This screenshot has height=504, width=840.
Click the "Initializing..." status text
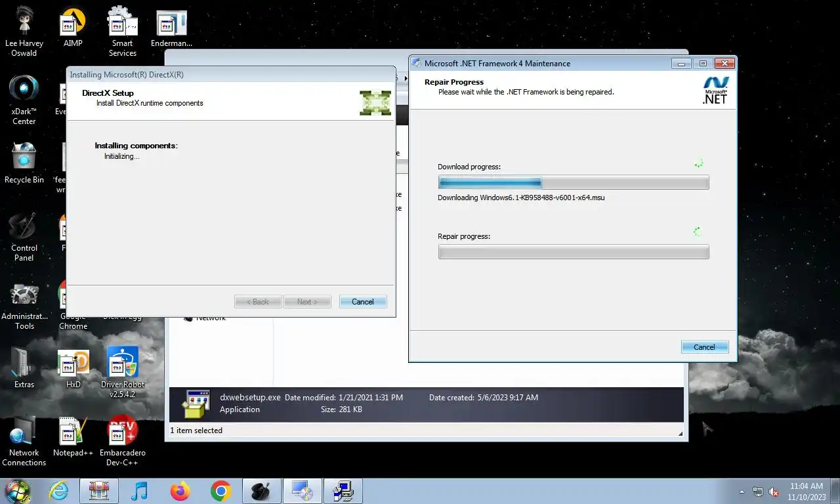point(122,156)
